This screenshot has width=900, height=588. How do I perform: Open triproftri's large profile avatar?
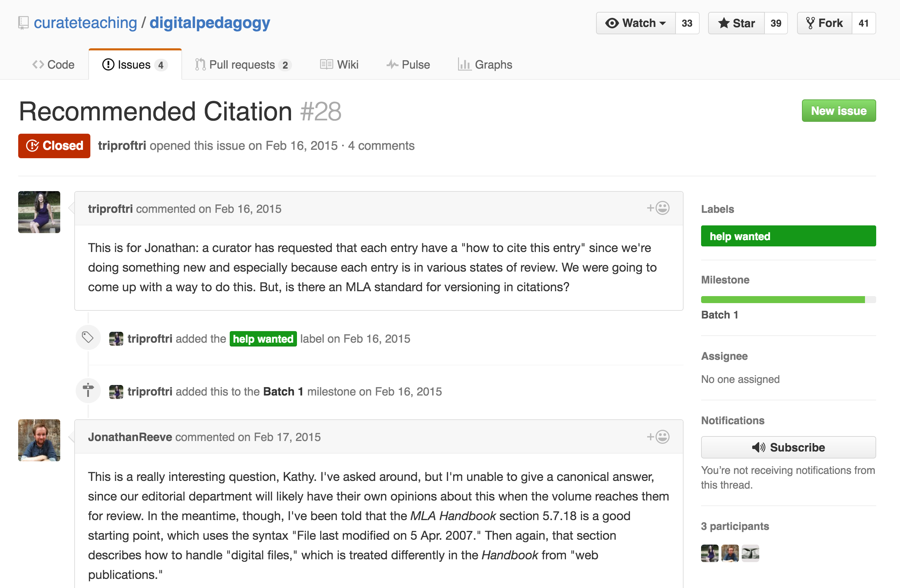[x=39, y=212]
